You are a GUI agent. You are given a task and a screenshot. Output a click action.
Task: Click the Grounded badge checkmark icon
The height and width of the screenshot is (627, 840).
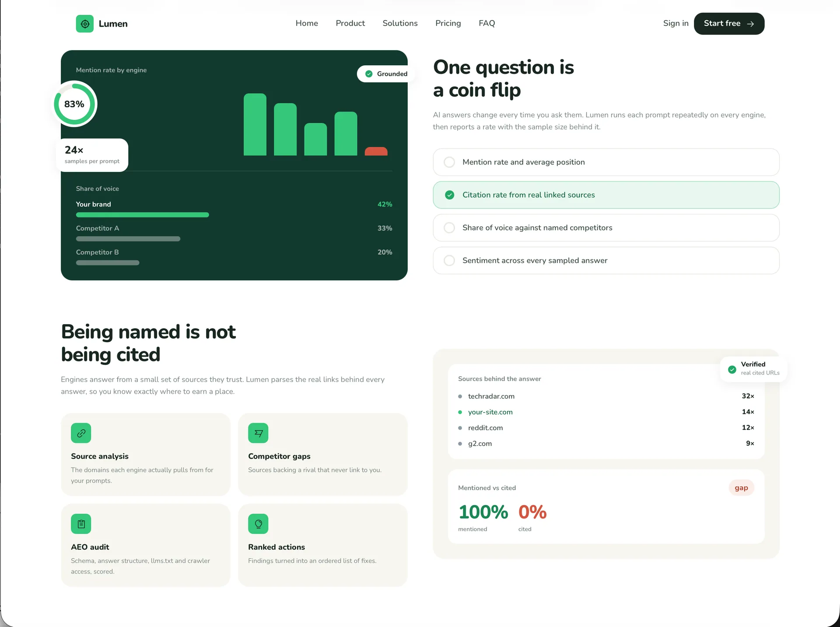tap(369, 74)
